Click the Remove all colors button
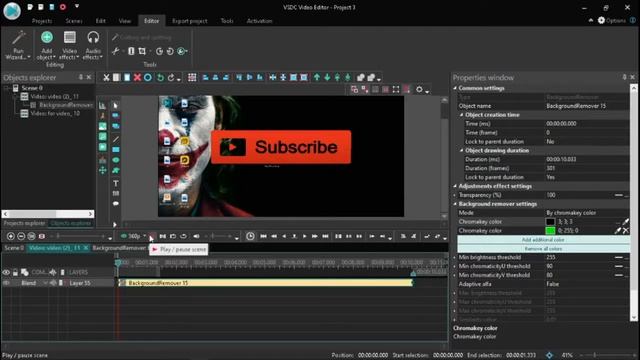Screen dimensions: 640x360 [x=543, y=249]
